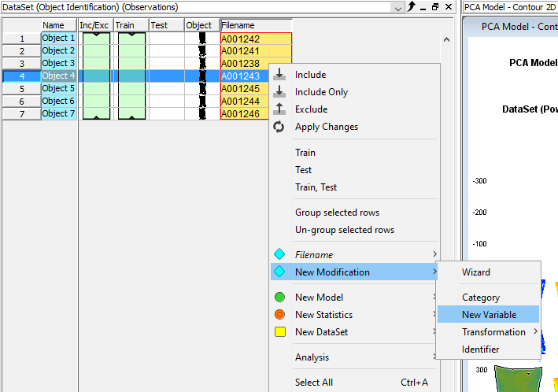Click the yellow filename cell A001242
This screenshot has width=558, height=392.
coord(256,39)
